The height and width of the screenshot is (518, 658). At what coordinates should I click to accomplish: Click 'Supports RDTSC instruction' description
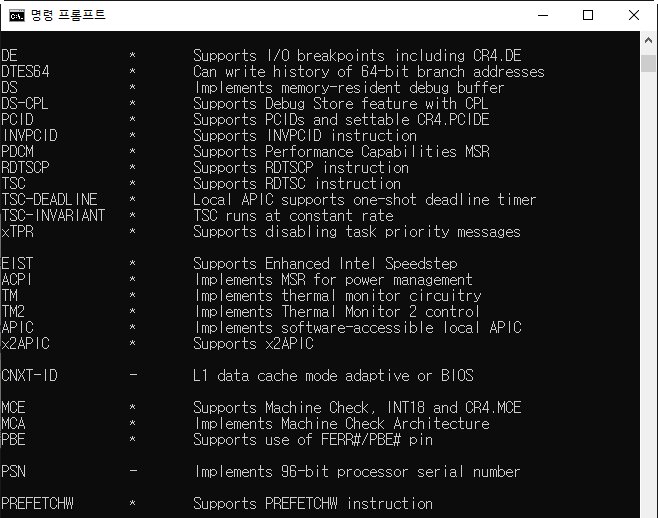click(x=297, y=183)
